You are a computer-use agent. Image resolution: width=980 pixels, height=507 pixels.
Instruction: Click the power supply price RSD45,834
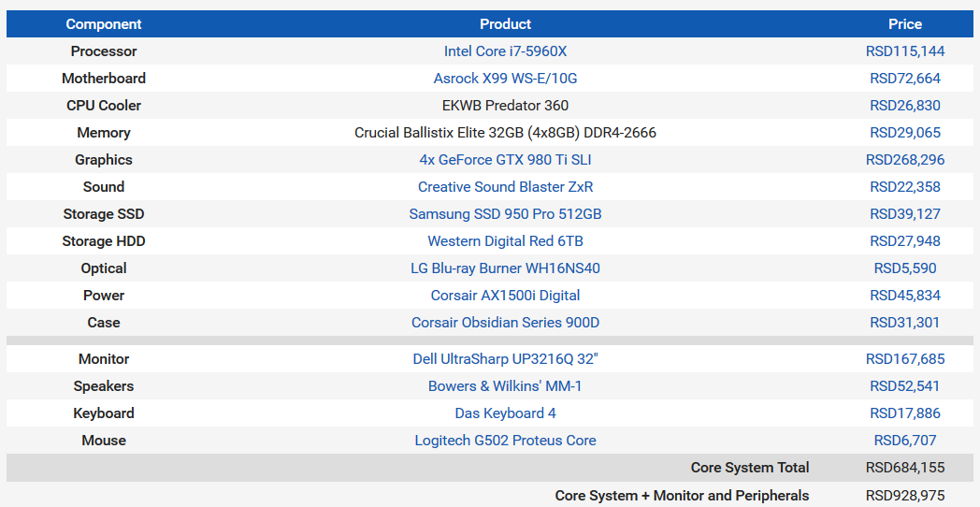pyautogui.click(x=905, y=295)
